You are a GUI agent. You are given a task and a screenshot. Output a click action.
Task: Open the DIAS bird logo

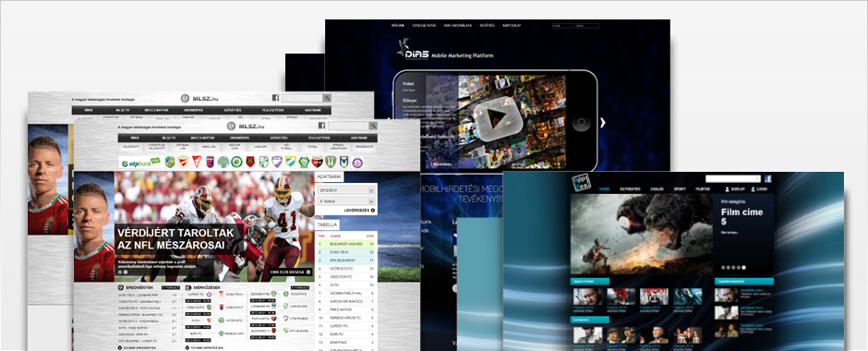(x=414, y=48)
